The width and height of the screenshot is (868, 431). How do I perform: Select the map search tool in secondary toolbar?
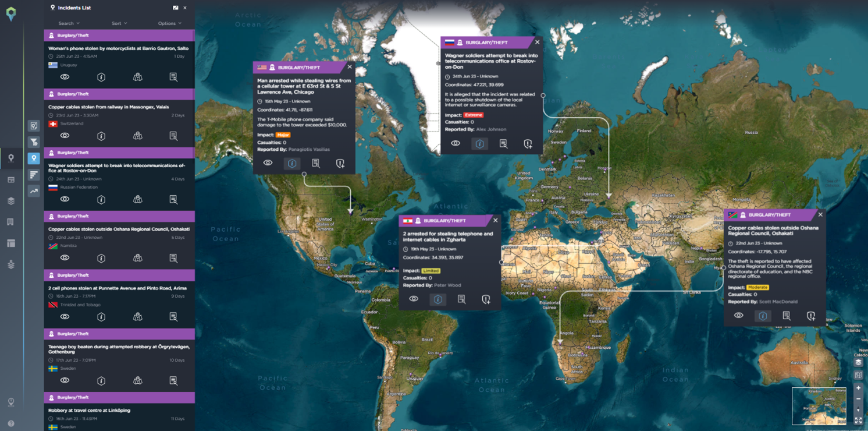(x=34, y=126)
